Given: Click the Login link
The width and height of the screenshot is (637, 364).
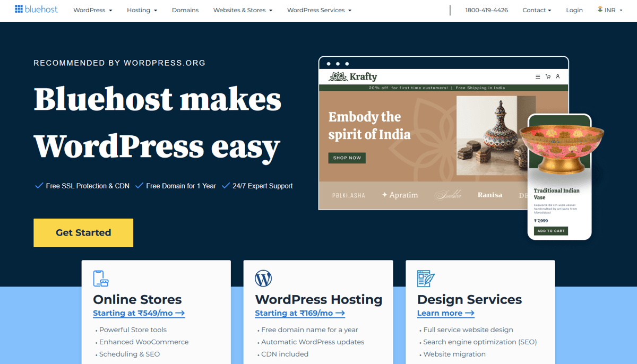Looking at the screenshot, I should point(574,10).
